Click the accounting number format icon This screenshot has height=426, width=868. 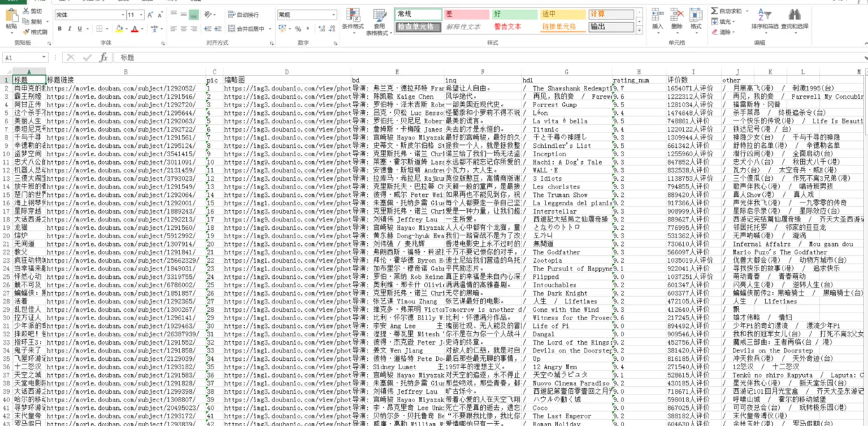pos(283,29)
